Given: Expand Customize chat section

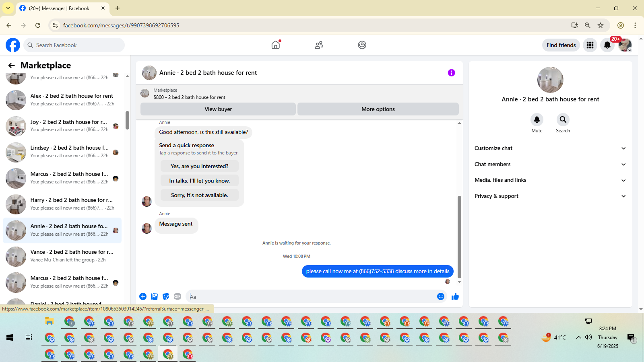Looking at the screenshot, I should click(550, 148).
